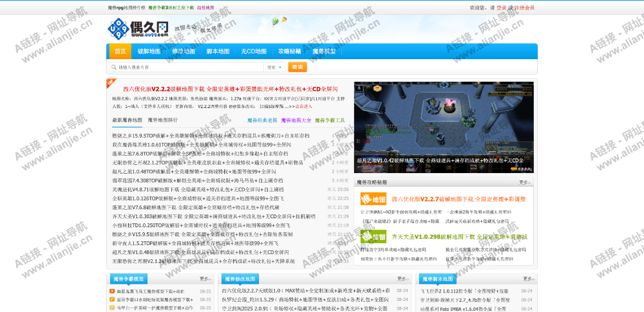The image size is (644, 312).
Task: Open 小偷科技TD1.0.250TOP entry
Action: click(201, 225)
